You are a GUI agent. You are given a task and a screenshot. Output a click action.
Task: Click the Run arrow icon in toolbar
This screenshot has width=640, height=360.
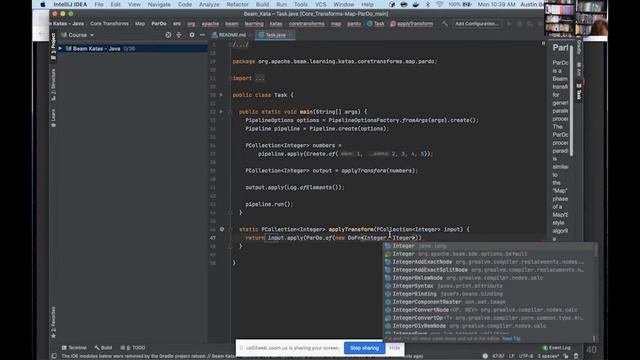tap(509, 24)
